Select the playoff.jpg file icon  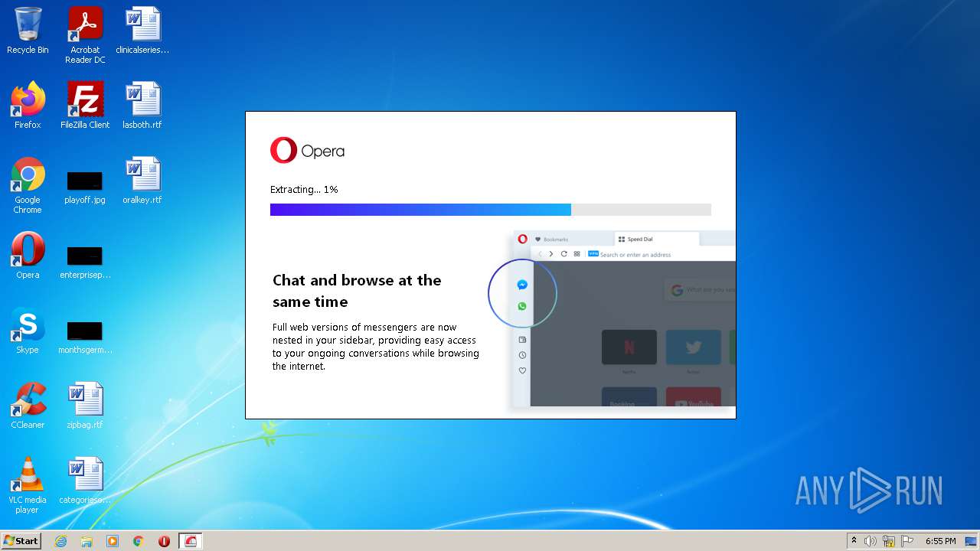click(85, 185)
